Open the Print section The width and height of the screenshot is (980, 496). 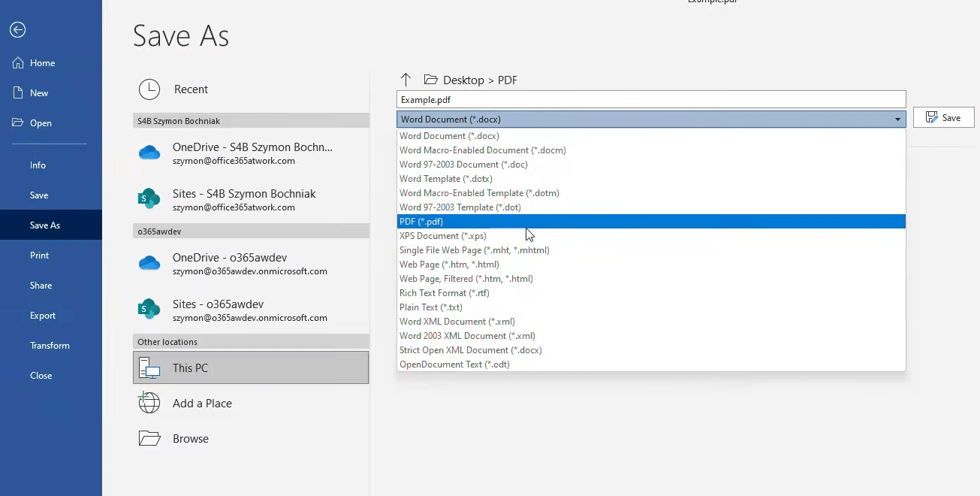[x=39, y=255]
